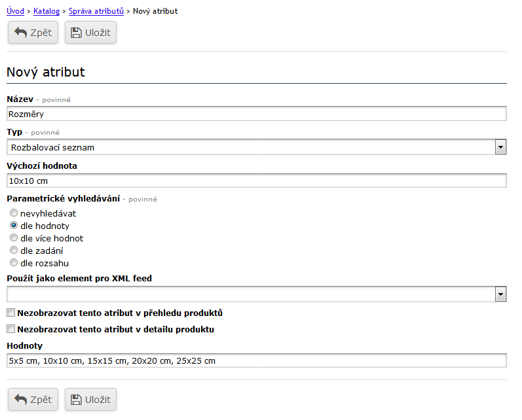
Task: Click the 'Nový atribut' breadcrumb text
Action: point(155,11)
